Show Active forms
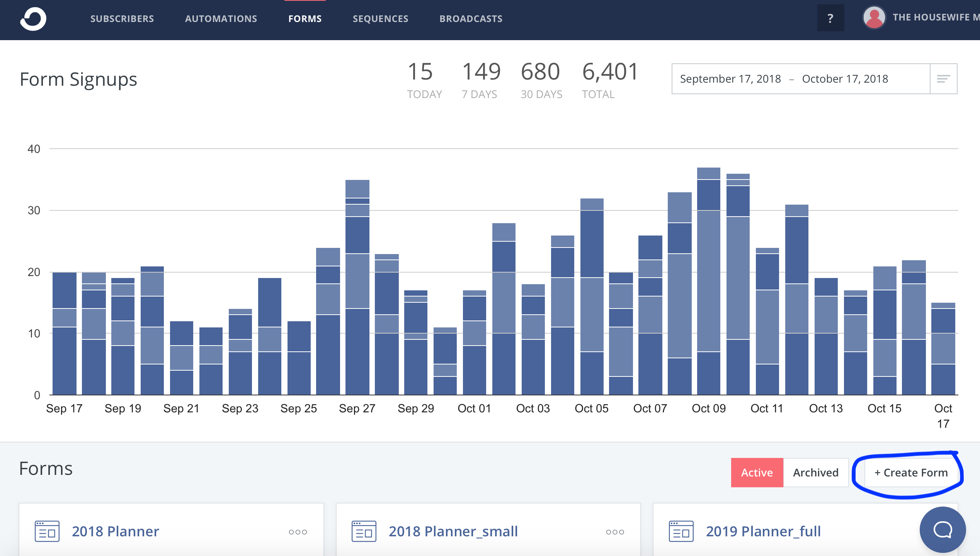The height and width of the screenshot is (556, 980). (757, 473)
